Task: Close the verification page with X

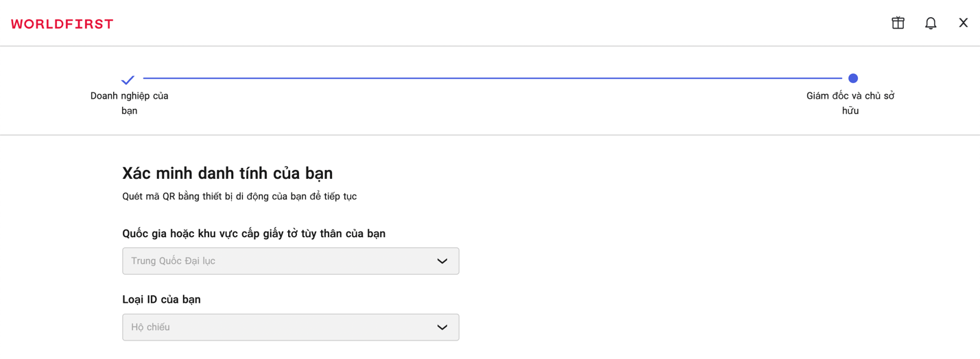Action: pyautogui.click(x=963, y=23)
